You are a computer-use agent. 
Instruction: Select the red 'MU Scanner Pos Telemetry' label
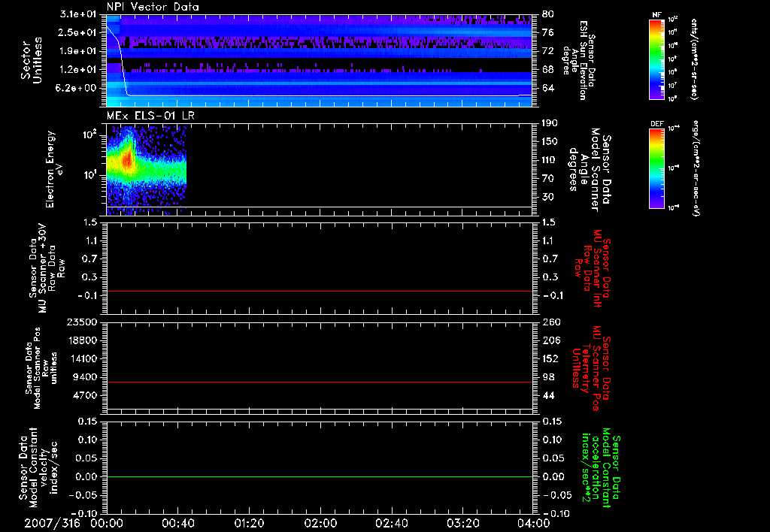click(x=591, y=368)
